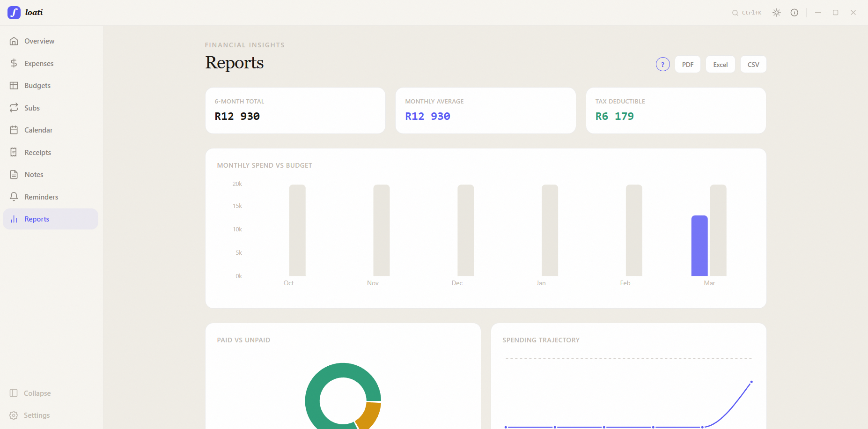Toggle light theme with sun icon

point(777,13)
